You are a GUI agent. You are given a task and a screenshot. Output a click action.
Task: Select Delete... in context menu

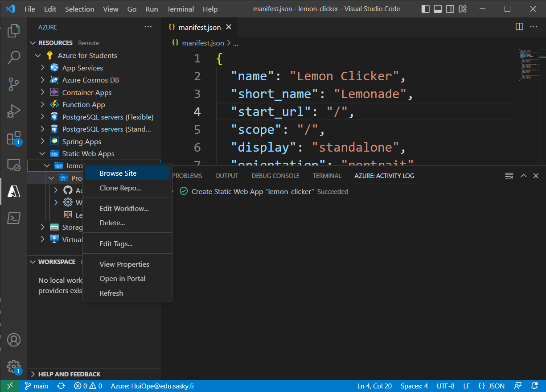[127, 223]
